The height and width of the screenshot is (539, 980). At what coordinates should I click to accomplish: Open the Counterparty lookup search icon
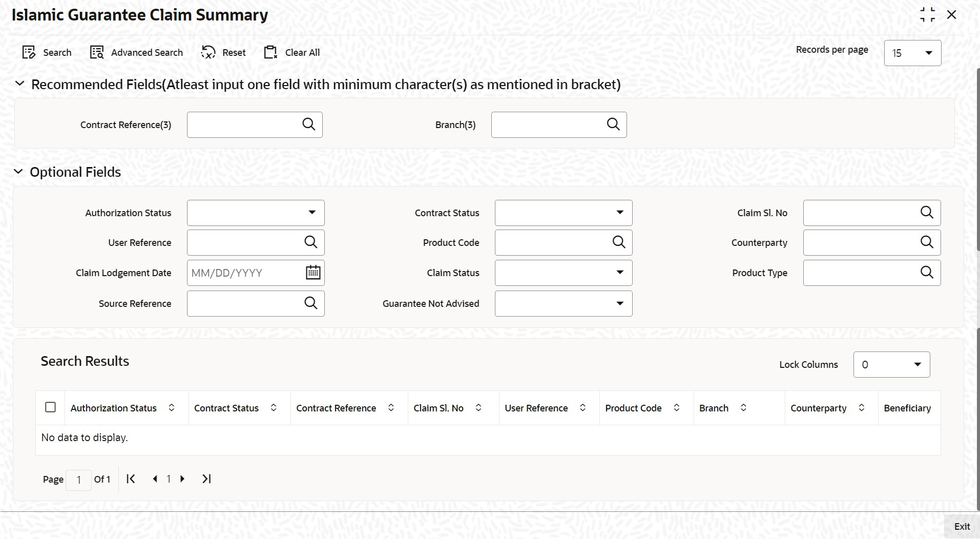click(x=926, y=242)
